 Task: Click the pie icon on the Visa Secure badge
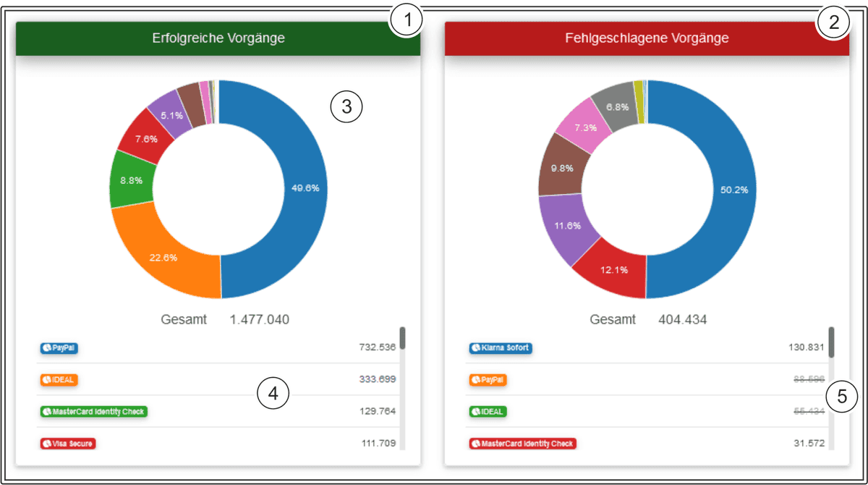[x=46, y=443]
